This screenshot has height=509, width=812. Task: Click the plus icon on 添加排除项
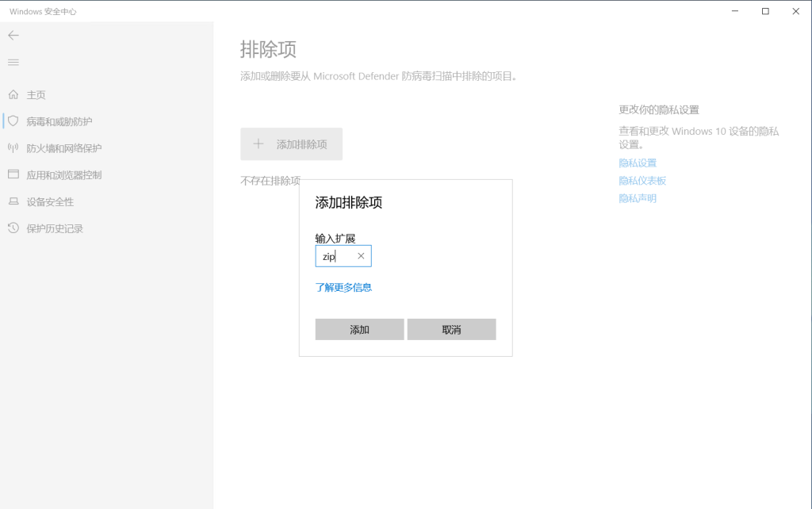click(x=258, y=144)
